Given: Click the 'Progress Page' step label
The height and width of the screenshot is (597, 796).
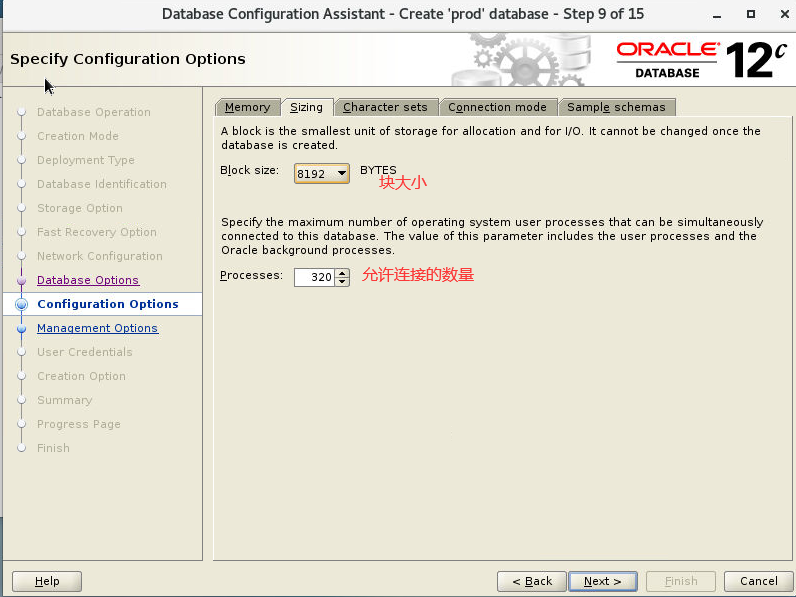Looking at the screenshot, I should click(79, 424).
